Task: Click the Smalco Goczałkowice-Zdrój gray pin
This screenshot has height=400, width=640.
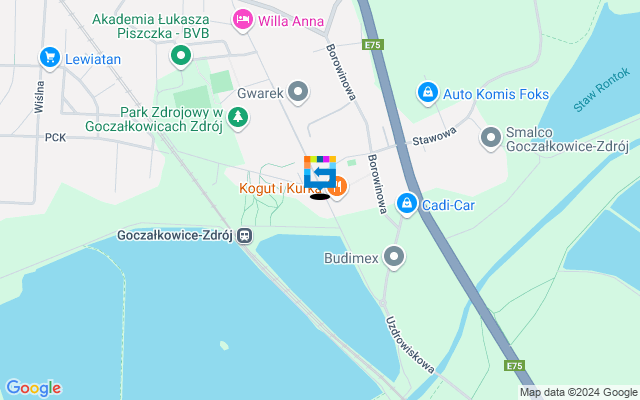Action: click(491, 138)
